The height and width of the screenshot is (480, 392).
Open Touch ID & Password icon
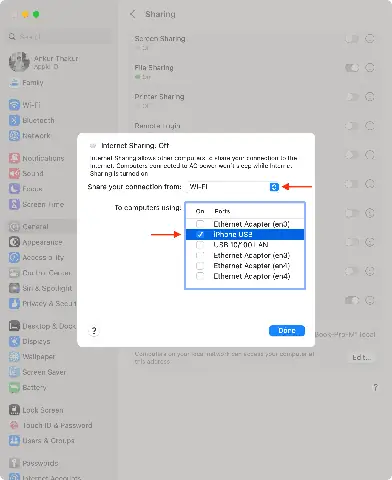pyautogui.click(x=14, y=425)
